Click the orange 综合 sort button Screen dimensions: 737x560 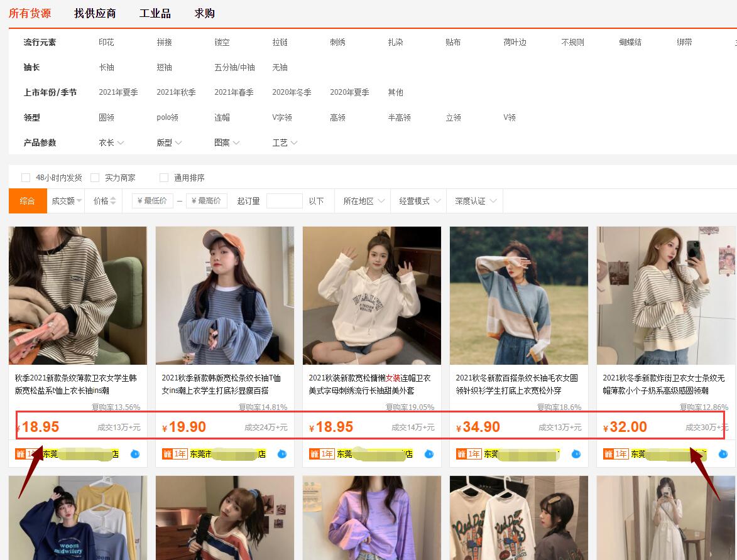pos(27,201)
